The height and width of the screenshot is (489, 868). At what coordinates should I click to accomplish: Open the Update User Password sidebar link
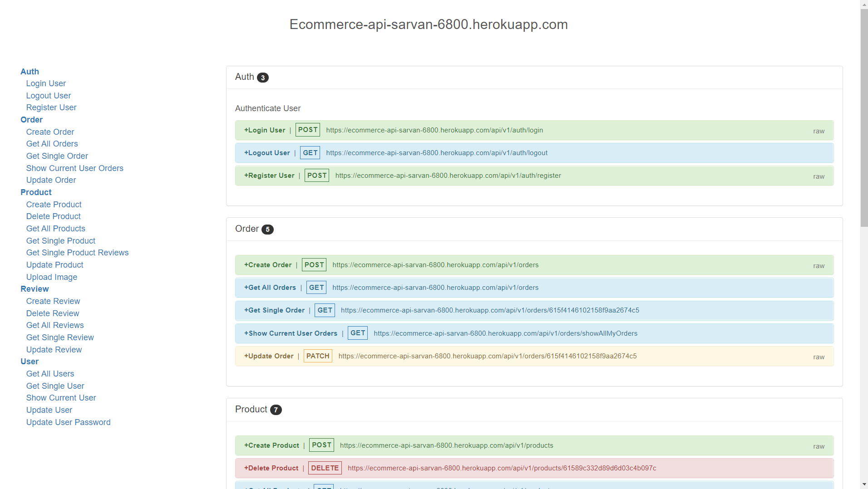[68, 422]
